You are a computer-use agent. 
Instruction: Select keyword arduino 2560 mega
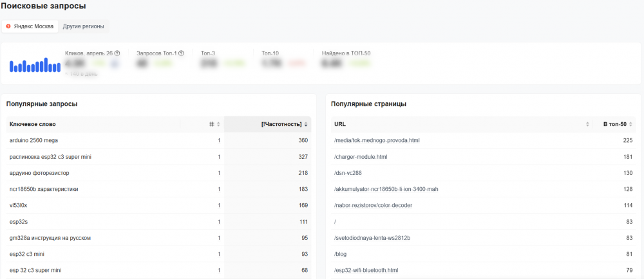coord(33,140)
